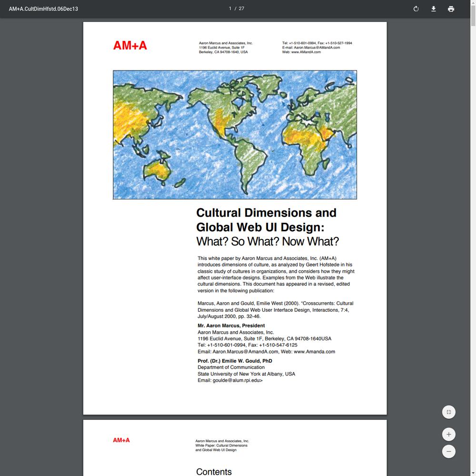
Task: Click 'State University of New York at Albany, USA'
Action: click(x=246, y=374)
